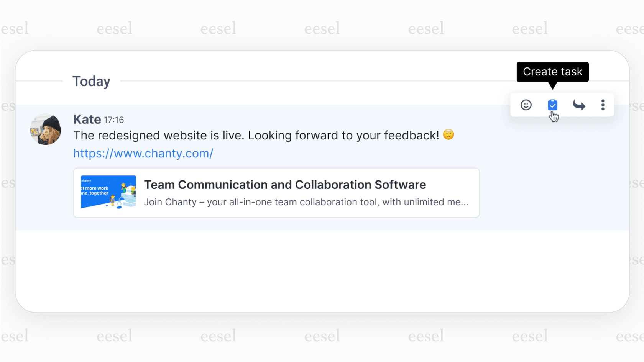The image size is (644, 362).
Task: Select Kate's username in the message
Action: 87,119
